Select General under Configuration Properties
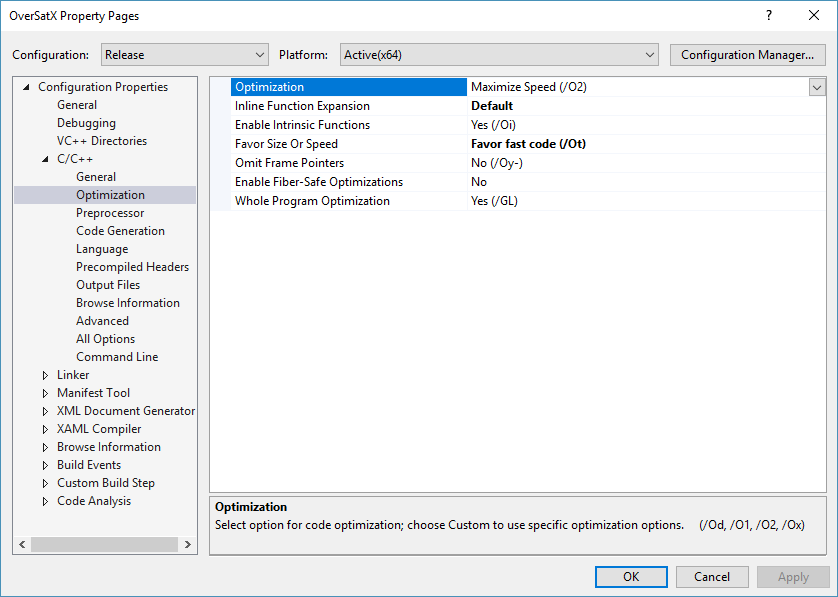The height and width of the screenshot is (597, 838). point(77,105)
